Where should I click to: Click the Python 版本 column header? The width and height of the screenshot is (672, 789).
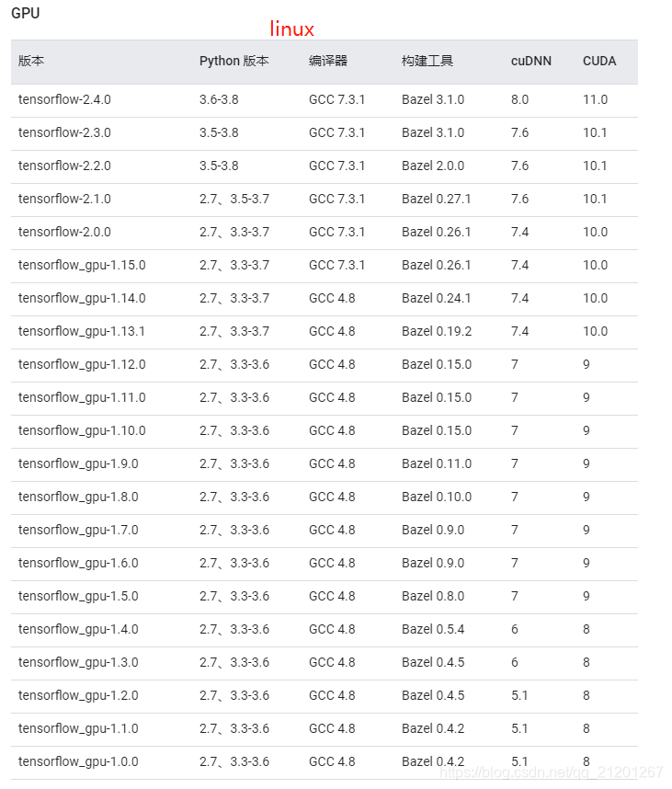pos(233,62)
